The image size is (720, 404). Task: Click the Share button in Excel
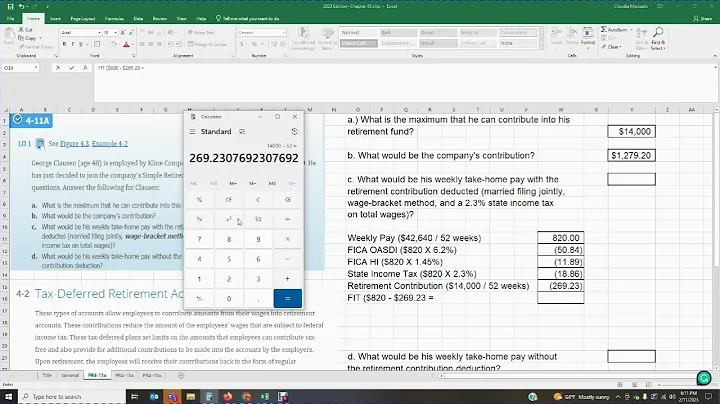click(x=703, y=19)
